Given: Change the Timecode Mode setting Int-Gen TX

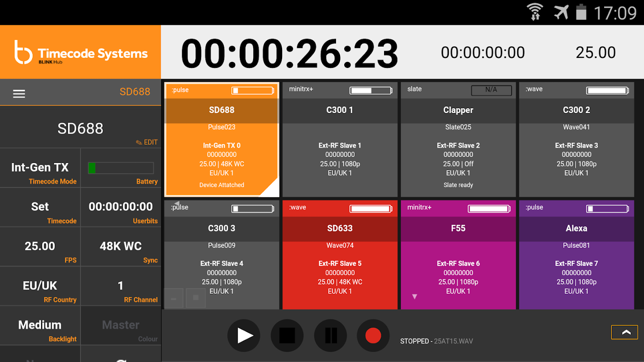Looking at the screenshot, I should pyautogui.click(x=40, y=168).
